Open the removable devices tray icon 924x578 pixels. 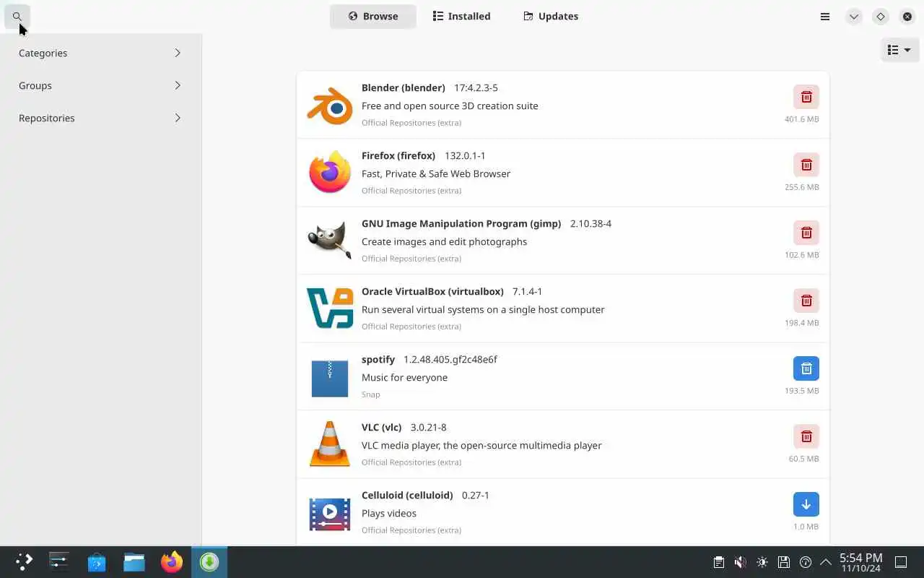coord(784,562)
